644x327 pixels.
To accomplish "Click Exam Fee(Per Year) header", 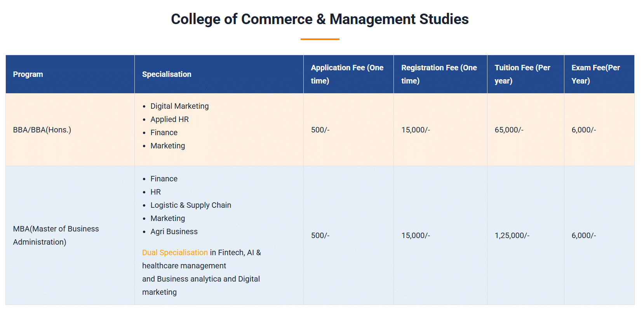I will coord(595,74).
